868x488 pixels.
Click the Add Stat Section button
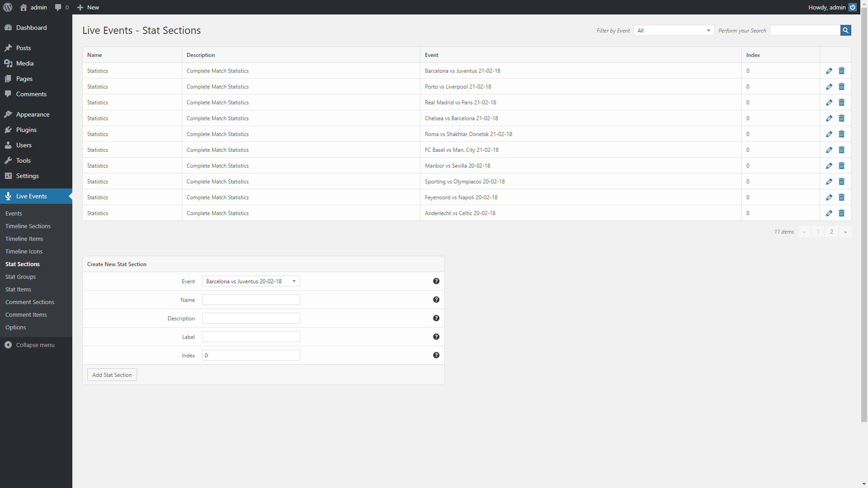click(112, 375)
